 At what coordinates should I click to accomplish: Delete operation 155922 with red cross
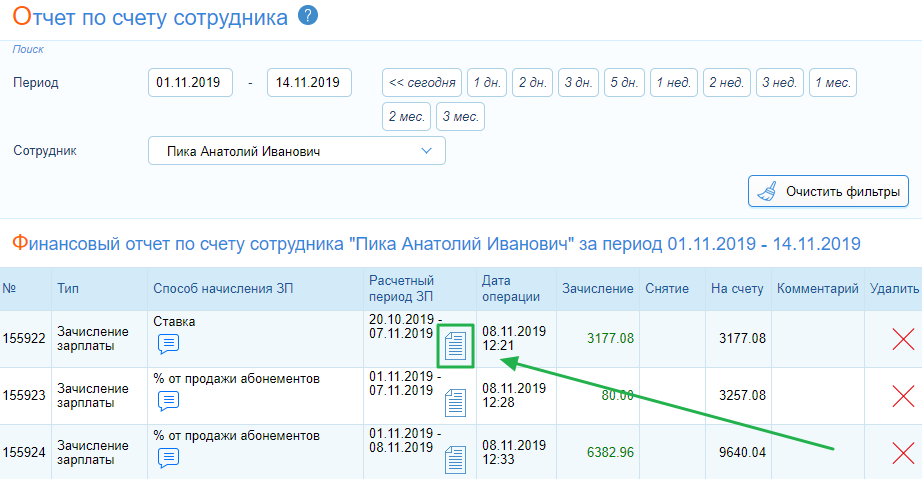pos(903,339)
